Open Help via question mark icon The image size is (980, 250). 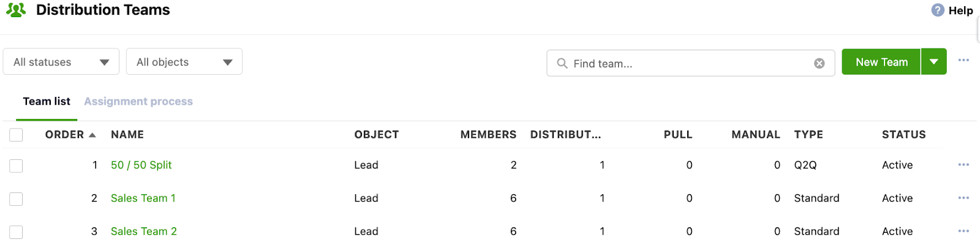(x=937, y=10)
